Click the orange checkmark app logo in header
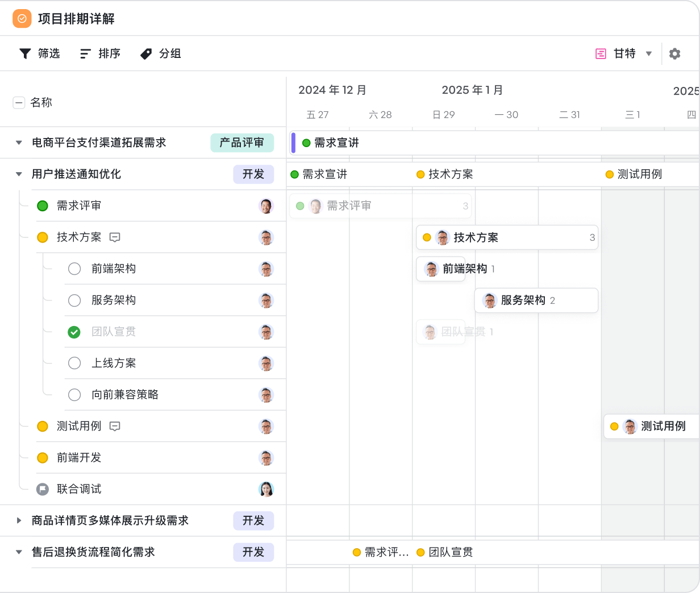The image size is (700, 593). pyautogui.click(x=22, y=18)
